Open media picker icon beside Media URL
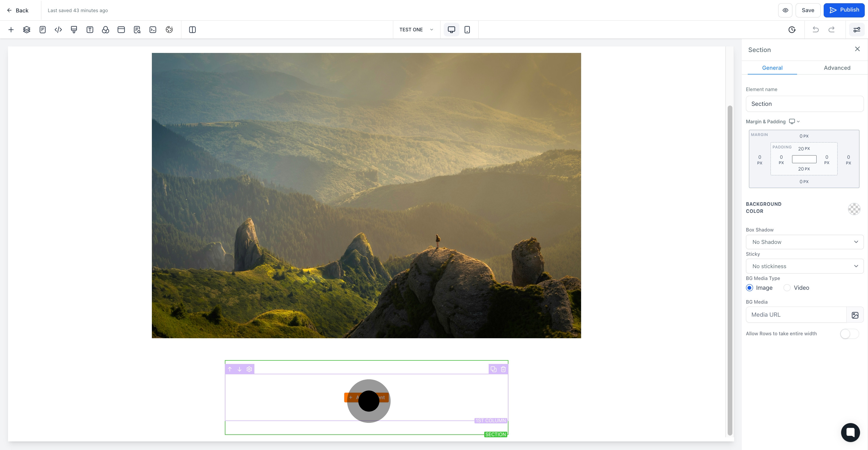Viewport: 868px width, 450px height. tap(855, 315)
